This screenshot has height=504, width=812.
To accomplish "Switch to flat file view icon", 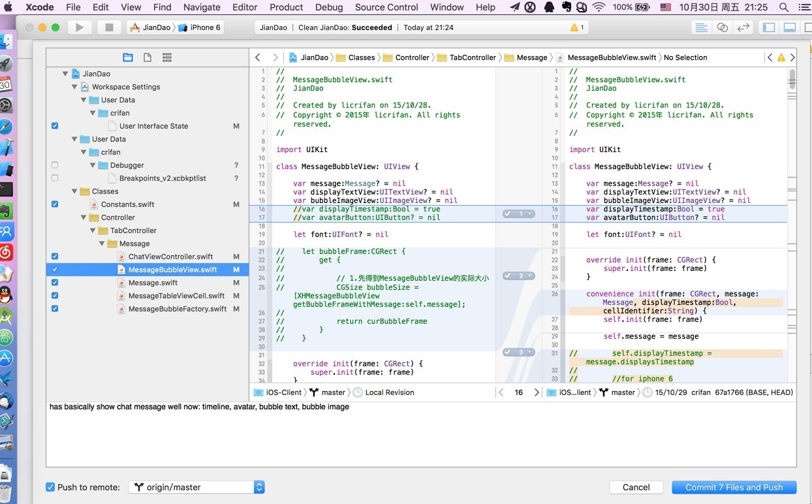I will pos(148,57).
